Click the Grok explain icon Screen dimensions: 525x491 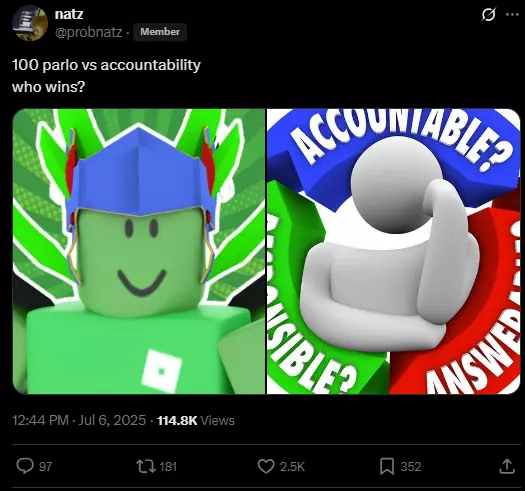click(x=488, y=15)
